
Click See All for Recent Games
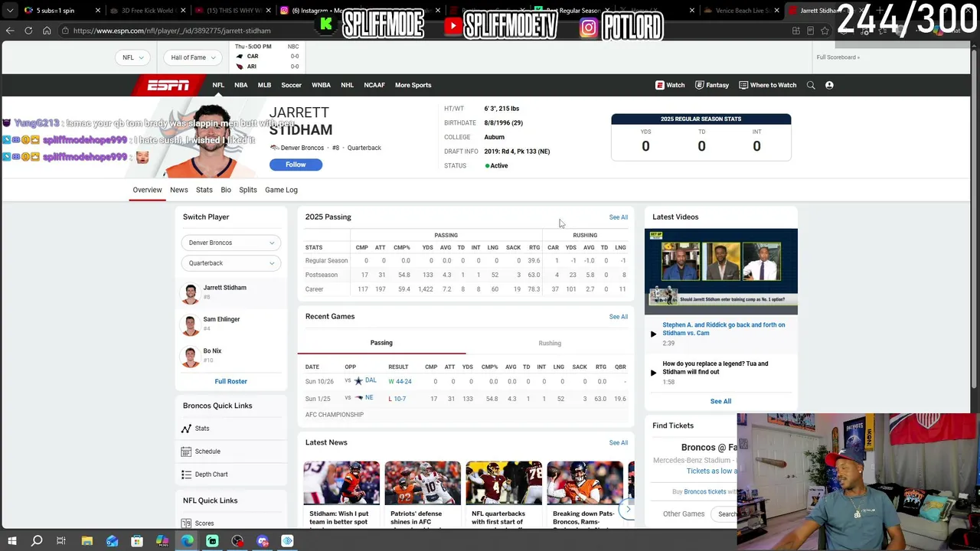pyautogui.click(x=619, y=317)
